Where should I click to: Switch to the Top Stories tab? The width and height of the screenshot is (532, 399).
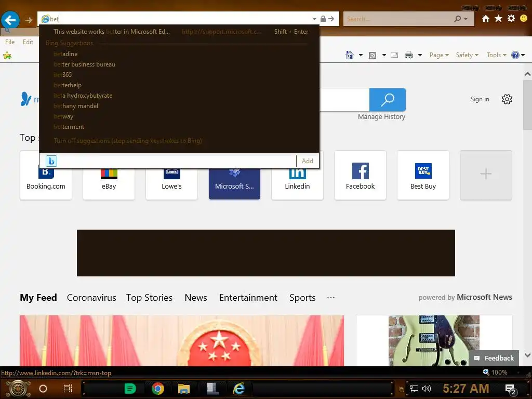click(x=149, y=298)
